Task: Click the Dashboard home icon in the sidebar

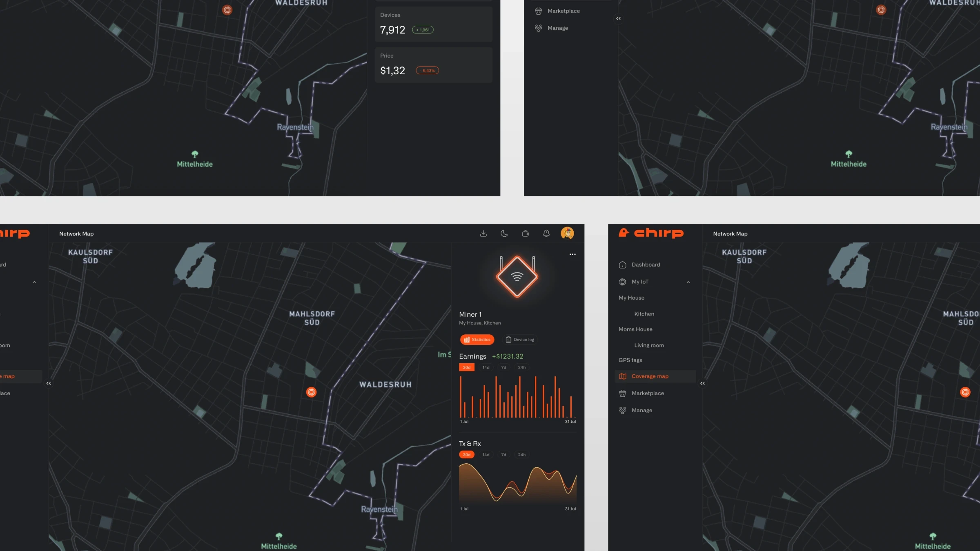Action: tap(622, 265)
